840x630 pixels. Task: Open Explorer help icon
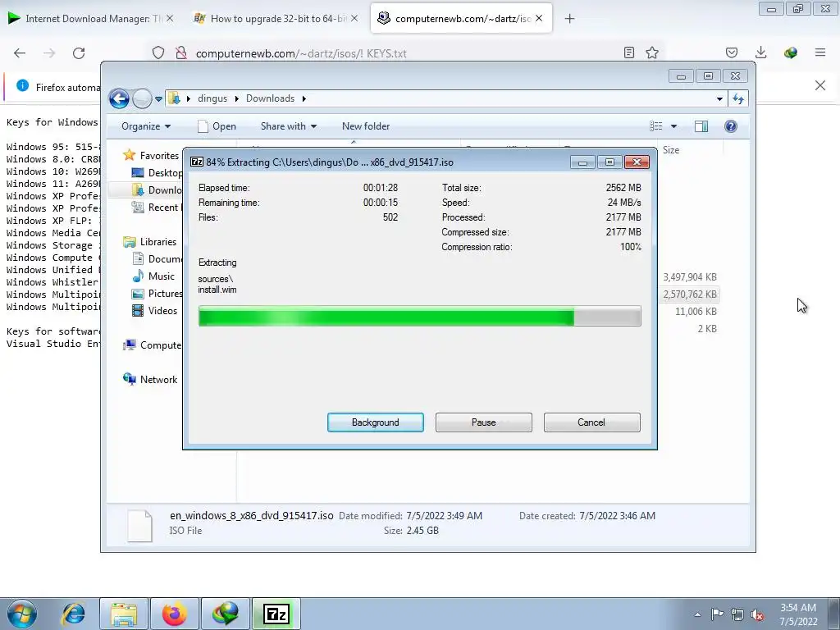click(731, 126)
